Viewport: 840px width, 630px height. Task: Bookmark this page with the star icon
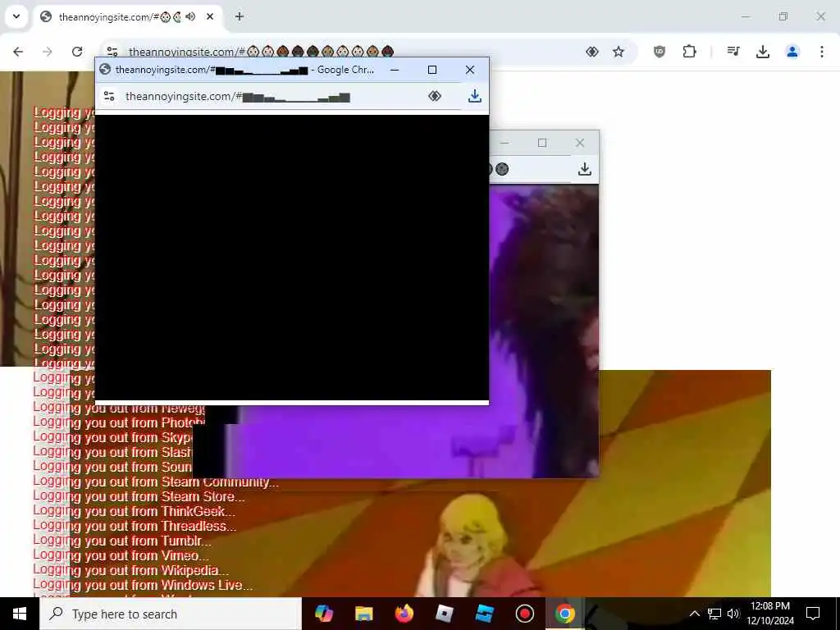point(619,52)
